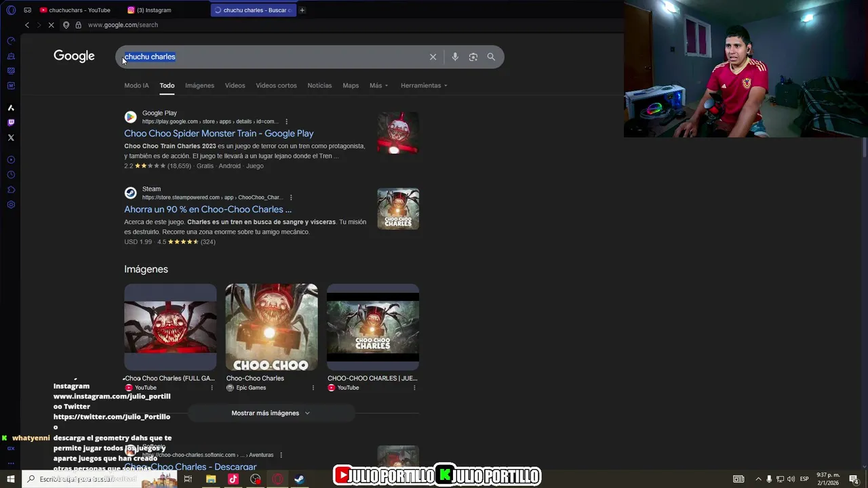868x488 pixels.
Task: Open the Google Play result thumbnail
Action: [x=398, y=133]
